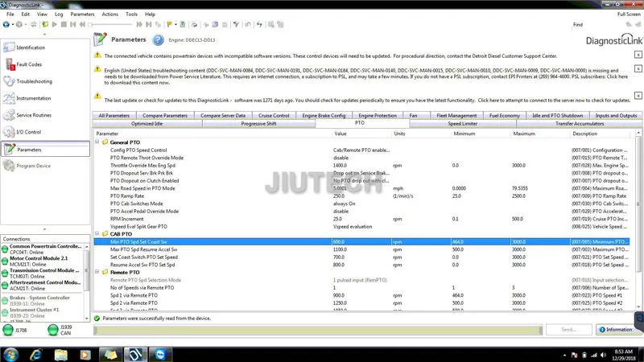Screen dimensions: 644x362
Task: Select the Max PTO Spd Resume Accel Sw row
Action: [361, 249]
